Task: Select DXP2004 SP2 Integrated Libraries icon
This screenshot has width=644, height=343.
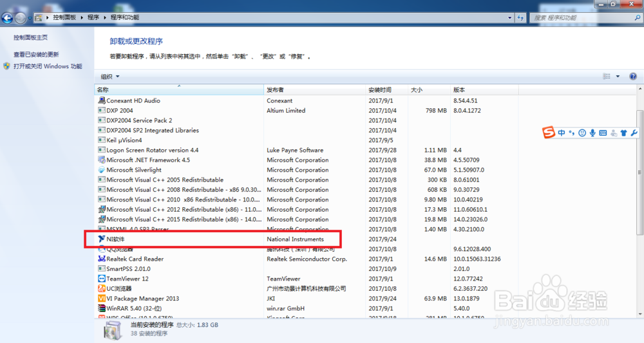Action: click(102, 130)
